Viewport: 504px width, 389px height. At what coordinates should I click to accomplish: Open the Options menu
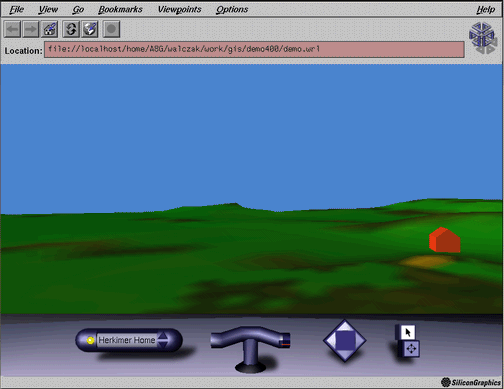[x=232, y=9]
